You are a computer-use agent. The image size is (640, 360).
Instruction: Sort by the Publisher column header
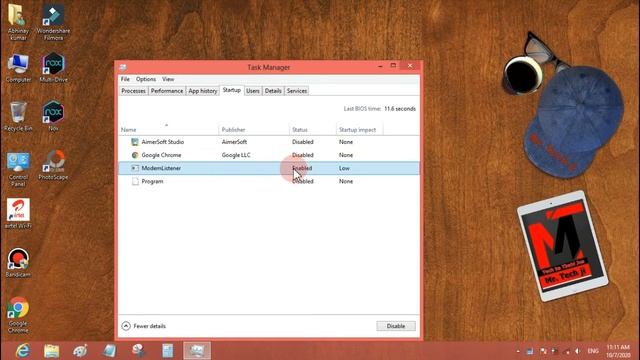pyautogui.click(x=254, y=129)
